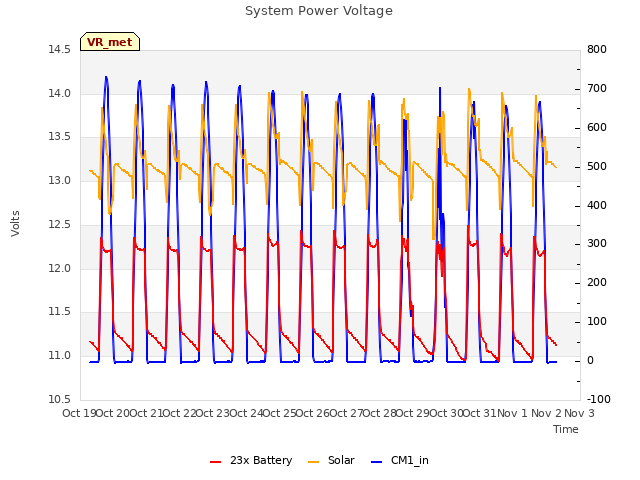Click the orange Solar legend swatch
The image size is (640, 480).
coord(313,462)
